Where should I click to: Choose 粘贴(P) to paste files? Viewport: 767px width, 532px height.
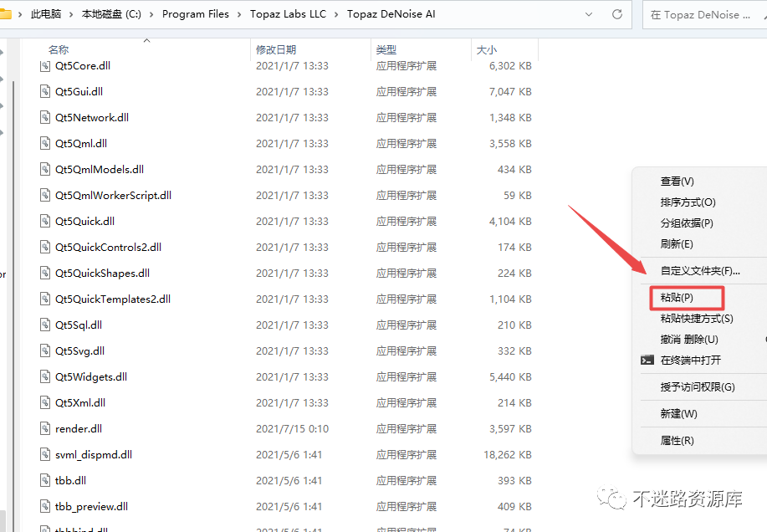677,298
